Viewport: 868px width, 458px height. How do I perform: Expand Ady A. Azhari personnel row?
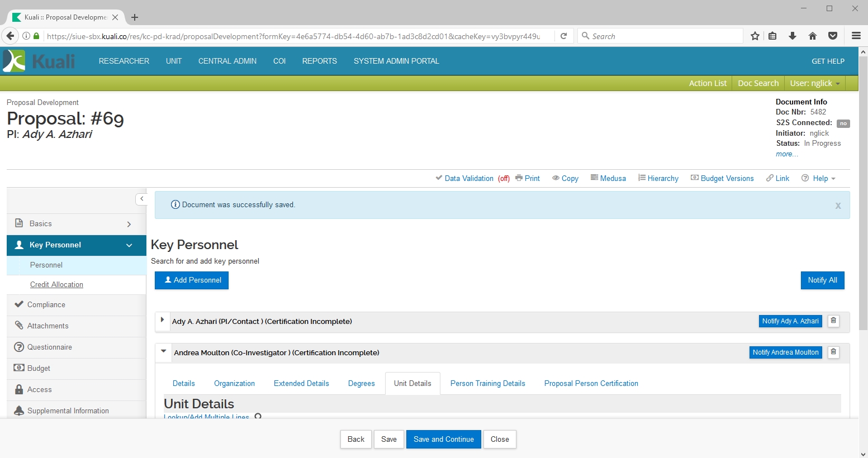coord(163,320)
